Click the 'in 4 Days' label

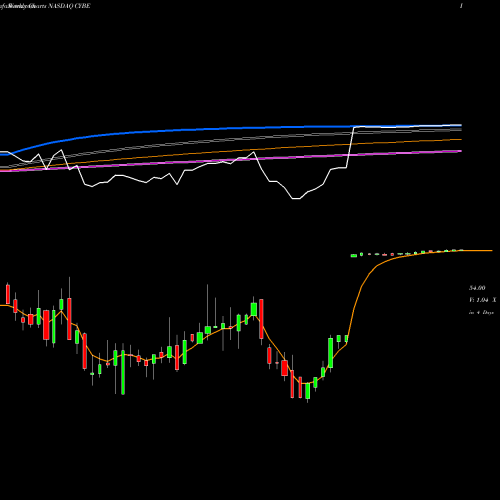tap(481, 312)
